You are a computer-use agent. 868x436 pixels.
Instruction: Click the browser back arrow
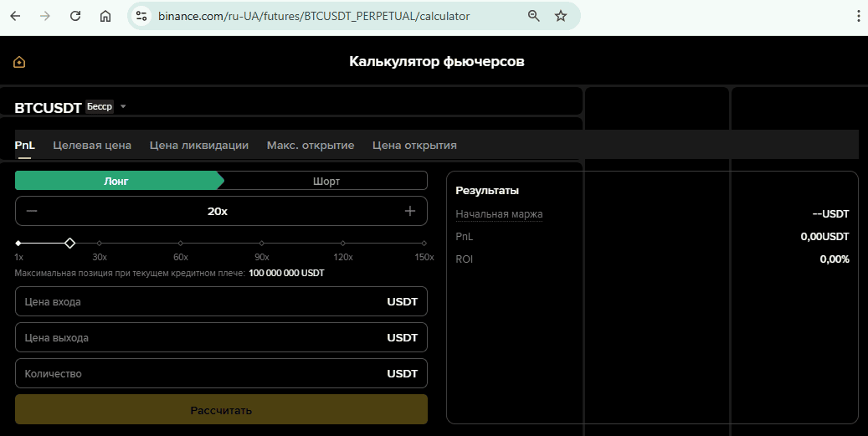(16, 16)
